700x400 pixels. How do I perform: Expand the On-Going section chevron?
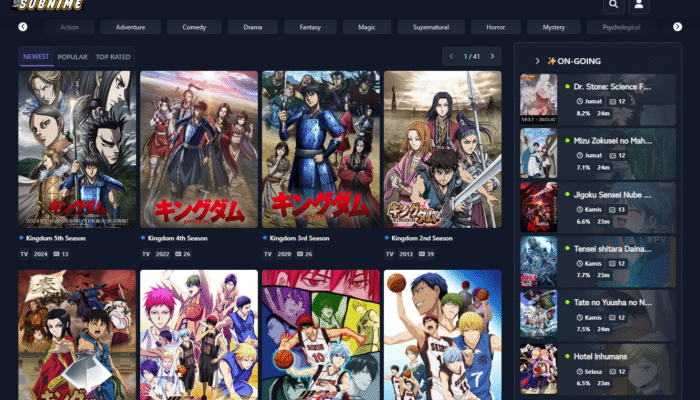pyautogui.click(x=537, y=61)
